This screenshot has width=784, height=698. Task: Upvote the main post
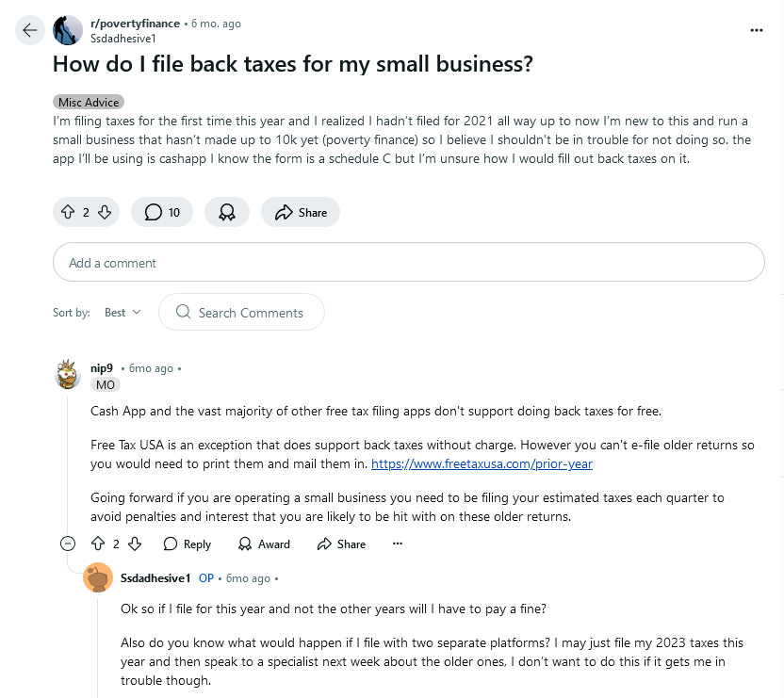(68, 213)
